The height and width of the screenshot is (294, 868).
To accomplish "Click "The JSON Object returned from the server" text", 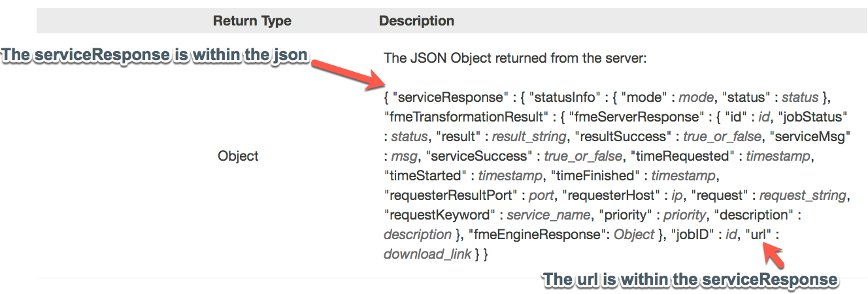I will pyautogui.click(x=515, y=58).
